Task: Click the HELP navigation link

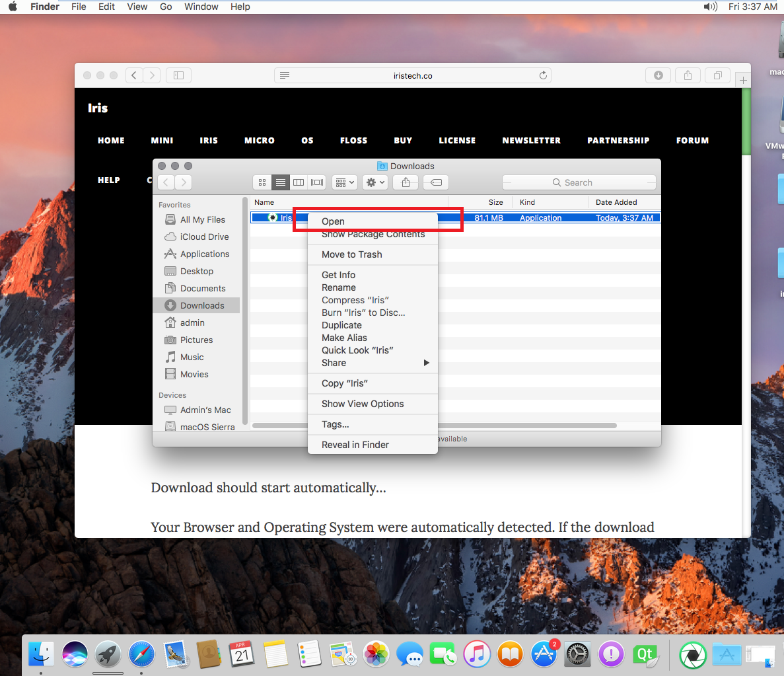Action: (109, 180)
